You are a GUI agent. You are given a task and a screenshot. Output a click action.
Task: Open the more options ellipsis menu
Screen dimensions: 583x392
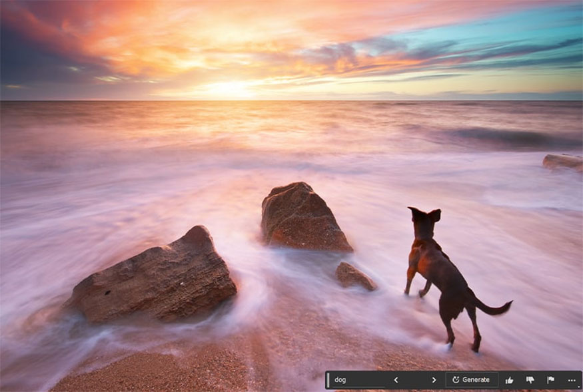[572, 380]
